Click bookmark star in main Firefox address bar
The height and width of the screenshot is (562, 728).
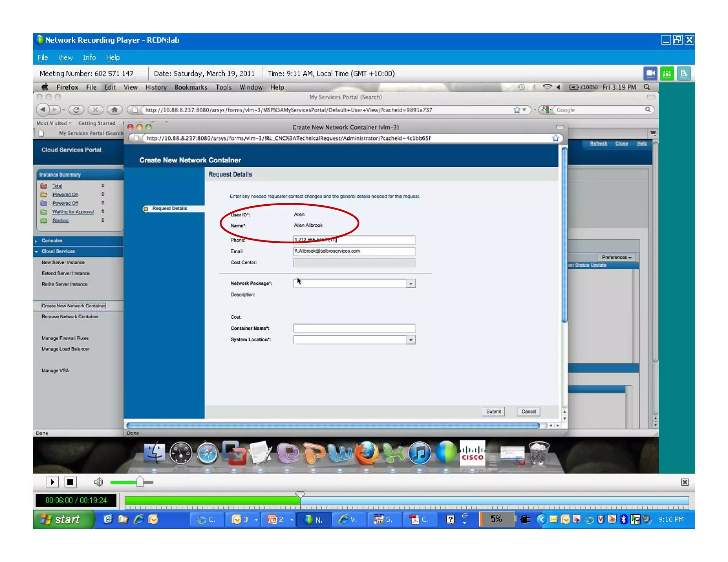(x=517, y=110)
